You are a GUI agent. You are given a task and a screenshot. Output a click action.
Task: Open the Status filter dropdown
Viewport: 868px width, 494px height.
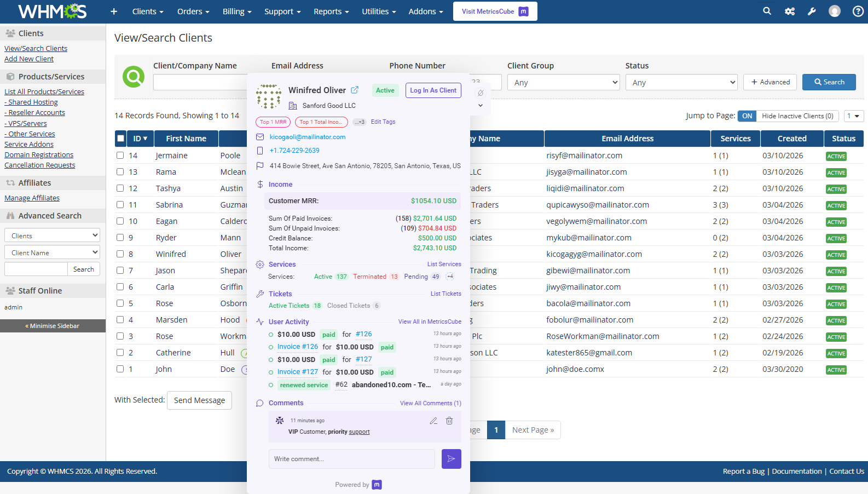pos(681,82)
